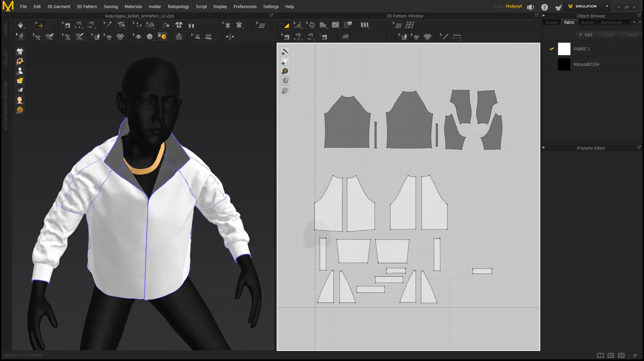
Task: Toggle the info icon in 2D pattern window
Action: tap(285, 71)
